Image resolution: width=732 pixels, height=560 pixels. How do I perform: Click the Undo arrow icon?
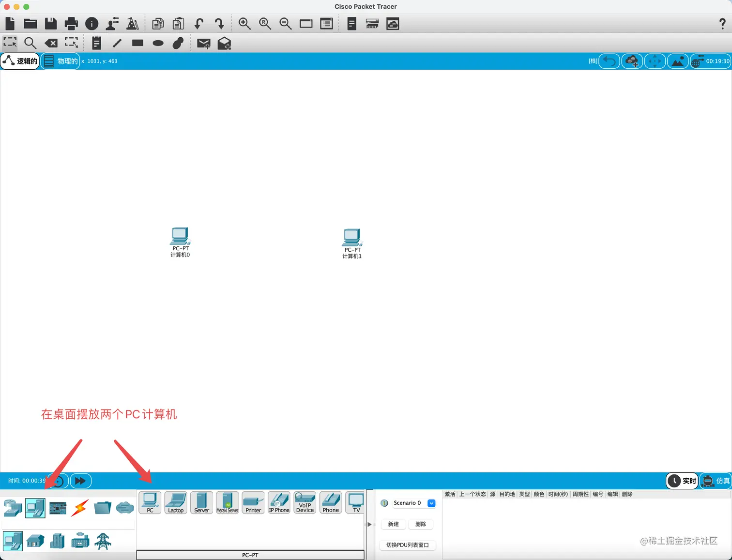tap(198, 23)
